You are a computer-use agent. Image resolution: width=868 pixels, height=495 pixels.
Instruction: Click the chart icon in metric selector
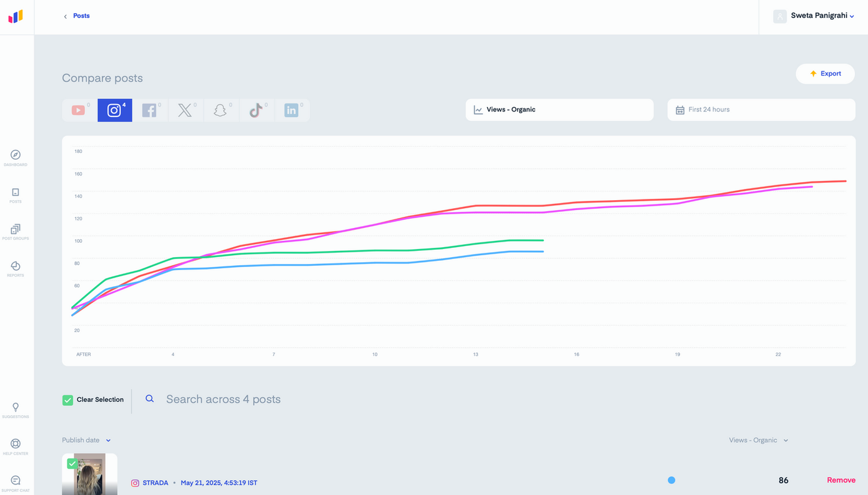(478, 110)
